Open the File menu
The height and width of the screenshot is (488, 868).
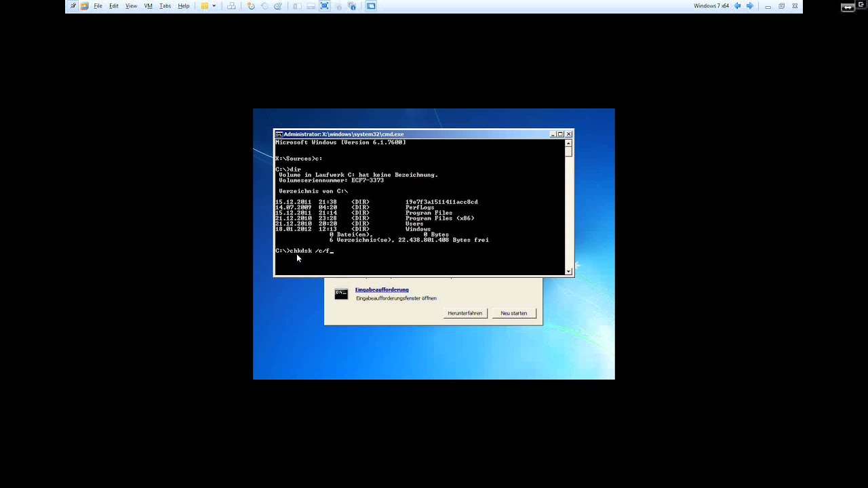click(98, 6)
